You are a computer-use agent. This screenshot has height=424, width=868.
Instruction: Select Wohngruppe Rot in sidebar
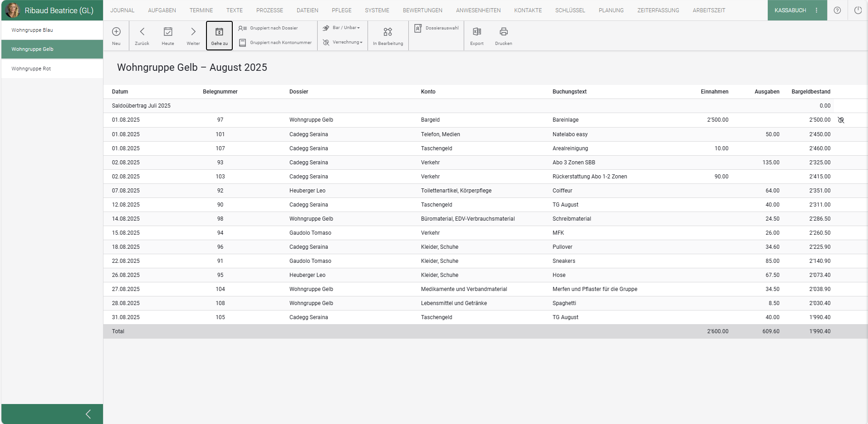pyautogui.click(x=31, y=69)
